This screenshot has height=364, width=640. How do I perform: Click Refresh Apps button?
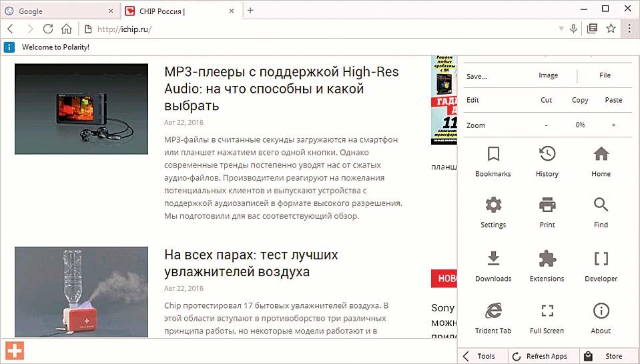coord(539,356)
